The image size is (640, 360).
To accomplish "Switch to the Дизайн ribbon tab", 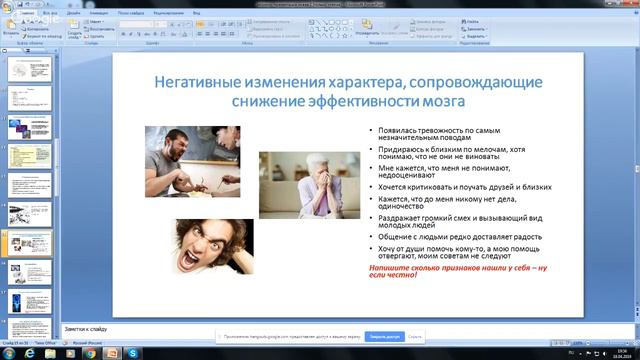I will click(73, 13).
